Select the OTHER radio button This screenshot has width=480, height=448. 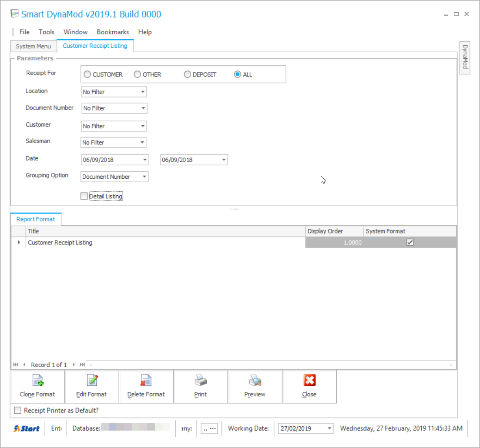click(x=138, y=74)
